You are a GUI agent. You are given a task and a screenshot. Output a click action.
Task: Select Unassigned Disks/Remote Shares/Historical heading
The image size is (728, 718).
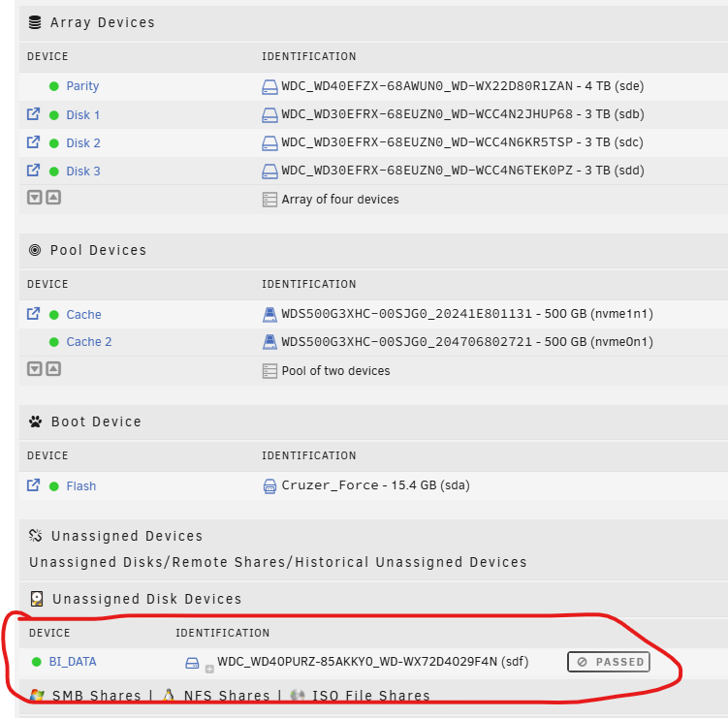278,562
